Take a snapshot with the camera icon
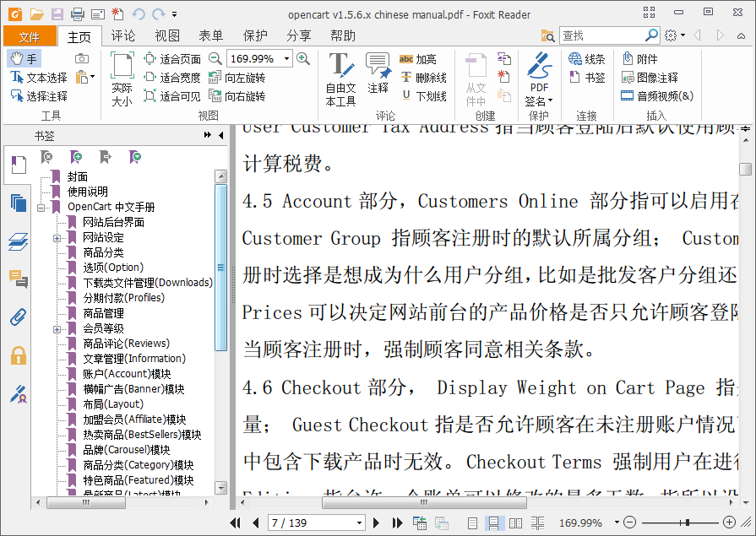The height and width of the screenshot is (536, 756). [82, 59]
